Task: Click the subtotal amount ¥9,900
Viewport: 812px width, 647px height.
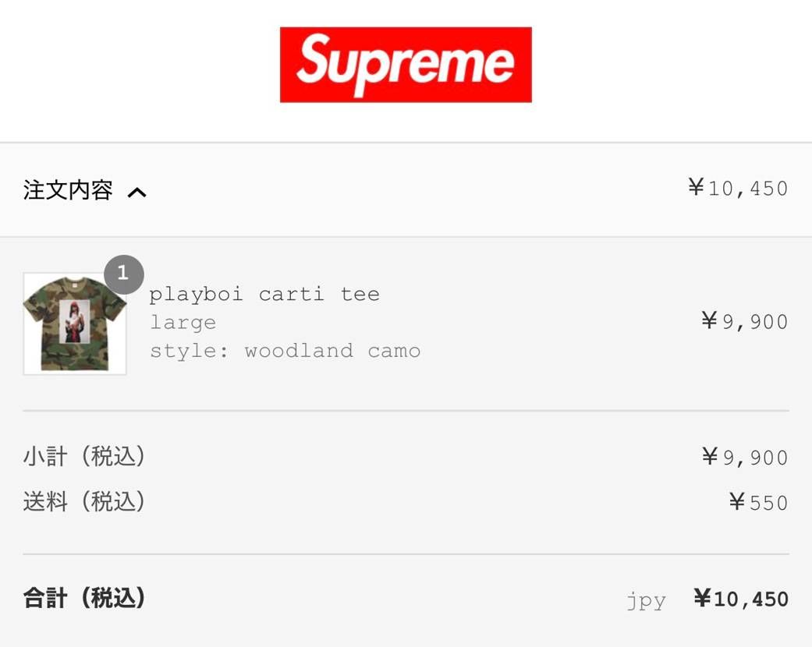Action: 745,457
